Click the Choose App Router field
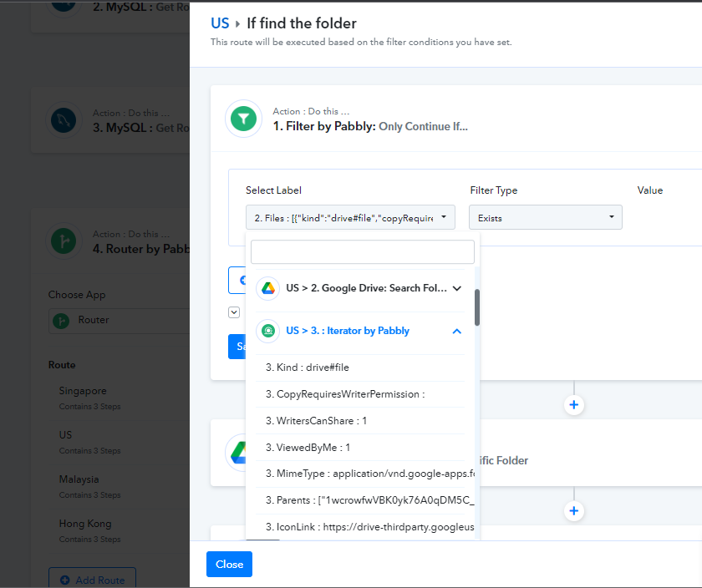The image size is (702, 588). [x=119, y=321]
